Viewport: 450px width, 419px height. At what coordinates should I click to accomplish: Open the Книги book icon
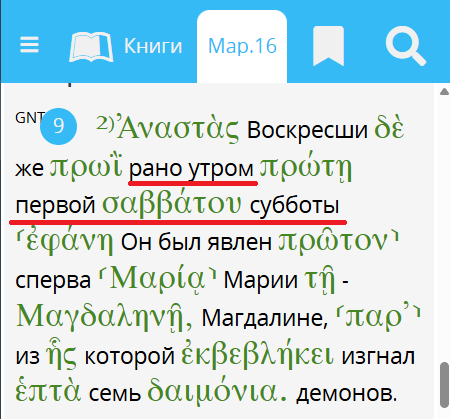click(x=91, y=47)
